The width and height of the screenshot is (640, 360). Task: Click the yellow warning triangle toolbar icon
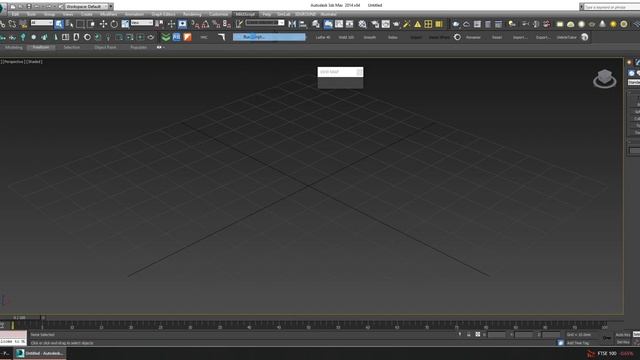point(418,24)
